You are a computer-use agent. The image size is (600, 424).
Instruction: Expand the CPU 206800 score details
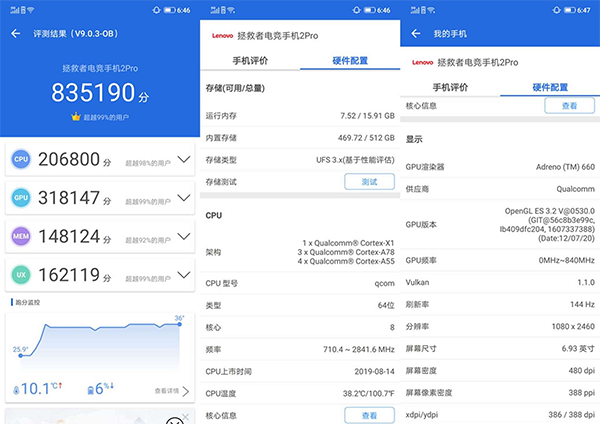click(184, 159)
